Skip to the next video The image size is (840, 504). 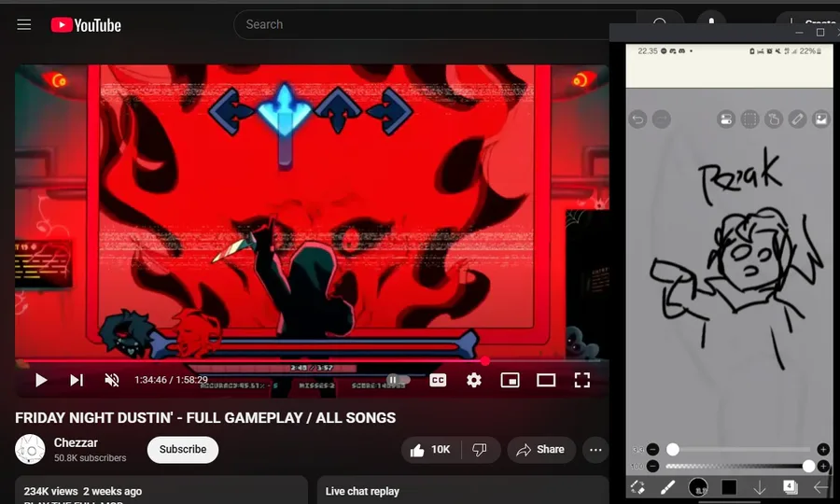pyautogui.click(x=77, y=380)
